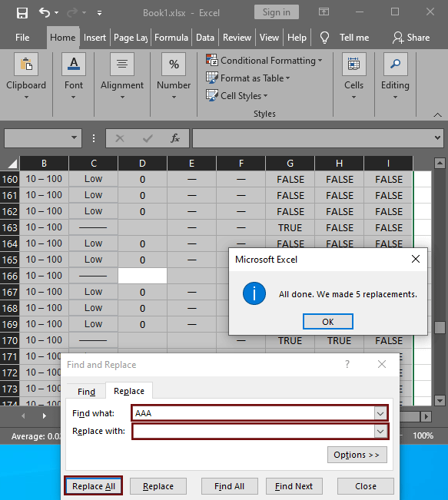Open the View ribbon tab
This screenshot has height=500, width=448.
[269, 38]
